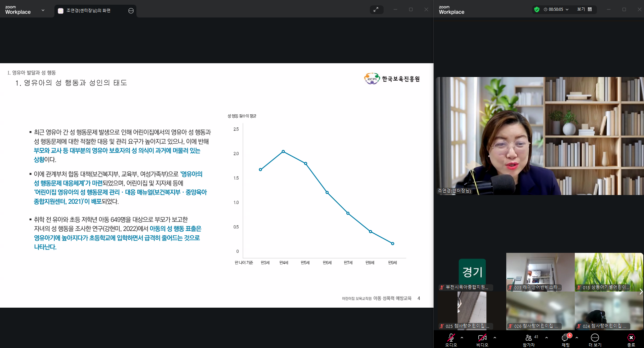Show next page of participant thumbnails
This screenshot has height=348, width=644.
[641, 292]
